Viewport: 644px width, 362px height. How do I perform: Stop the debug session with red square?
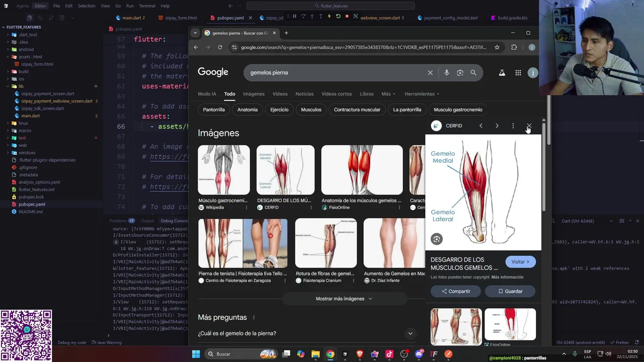(347, 17)
